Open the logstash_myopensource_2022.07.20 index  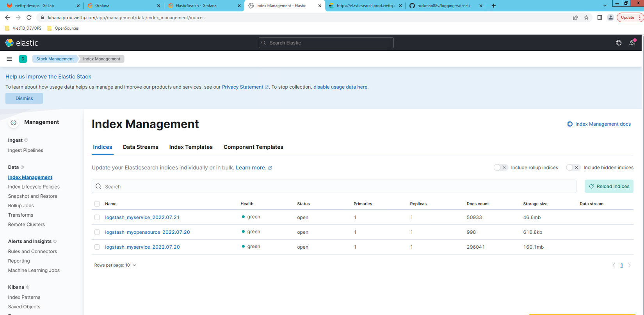click(x=148, y=232)
